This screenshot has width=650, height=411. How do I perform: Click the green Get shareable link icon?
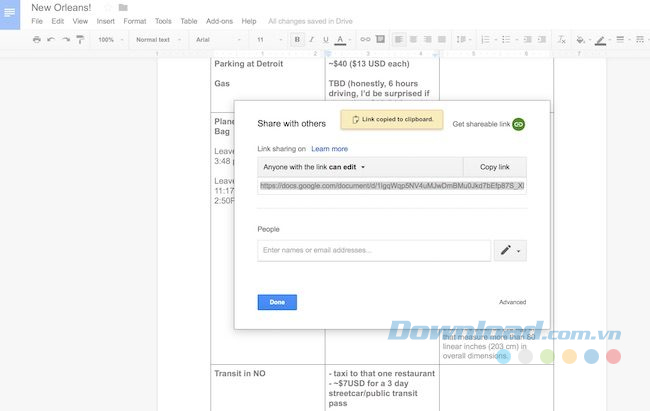pos(518,124)
